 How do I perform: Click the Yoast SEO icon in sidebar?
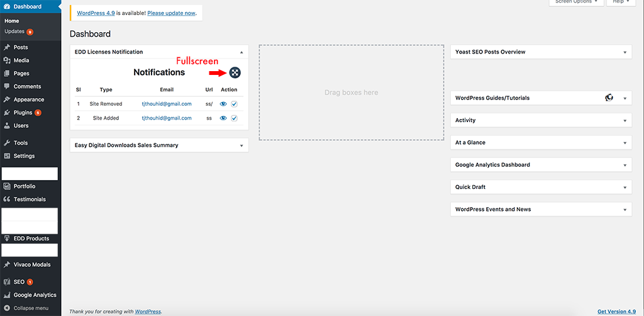click(6, 282)
